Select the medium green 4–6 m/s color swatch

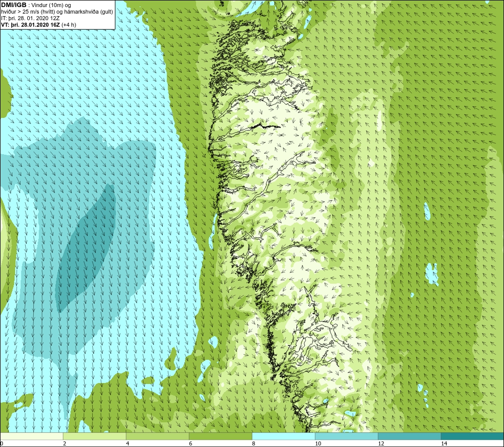coord(157,436)
